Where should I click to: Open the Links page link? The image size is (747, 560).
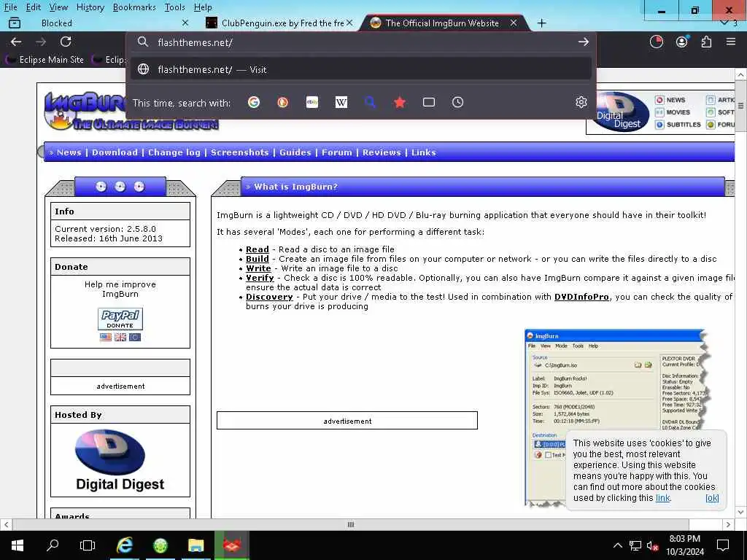click(424, 152)
